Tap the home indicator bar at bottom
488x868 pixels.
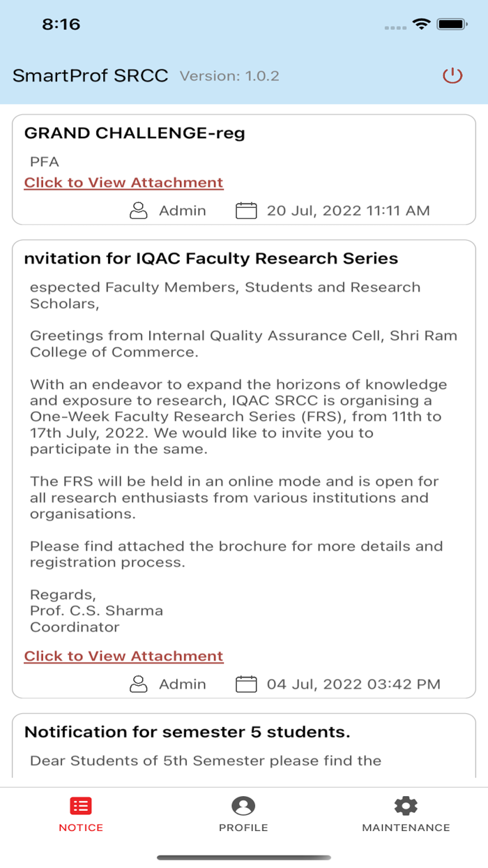pos(244,855)
